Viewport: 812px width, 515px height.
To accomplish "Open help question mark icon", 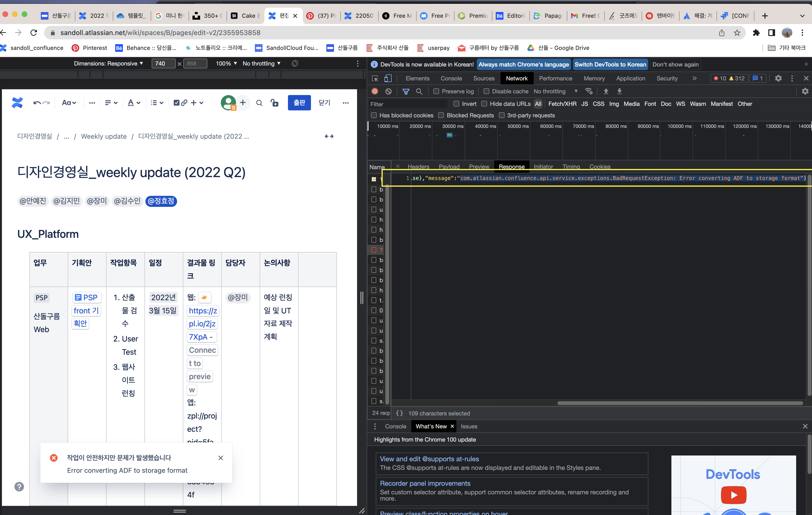I will pos(19,486).
